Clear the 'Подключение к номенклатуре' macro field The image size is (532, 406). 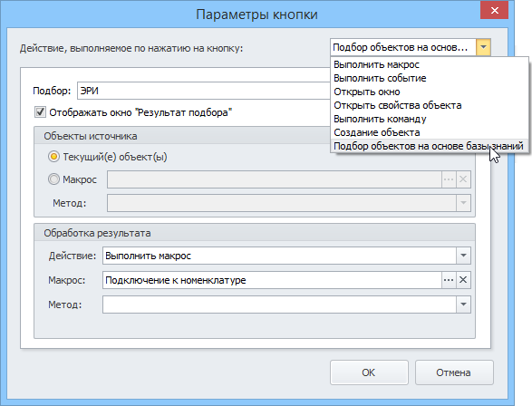pos(463,280)
